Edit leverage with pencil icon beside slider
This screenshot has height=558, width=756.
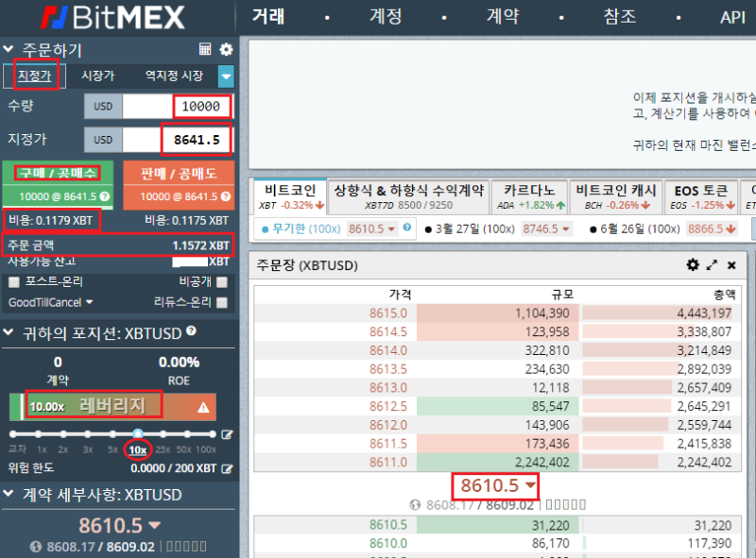pyautogui.click(x=227, y=434)
